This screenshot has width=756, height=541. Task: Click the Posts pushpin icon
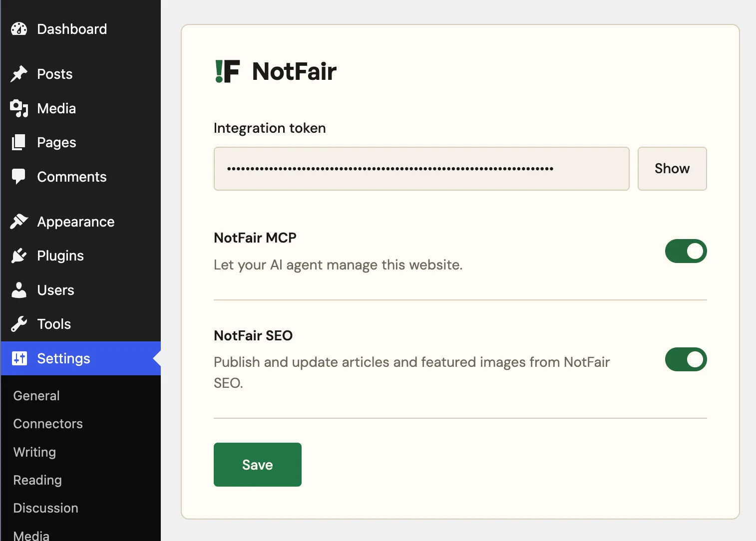click(19, 74)
